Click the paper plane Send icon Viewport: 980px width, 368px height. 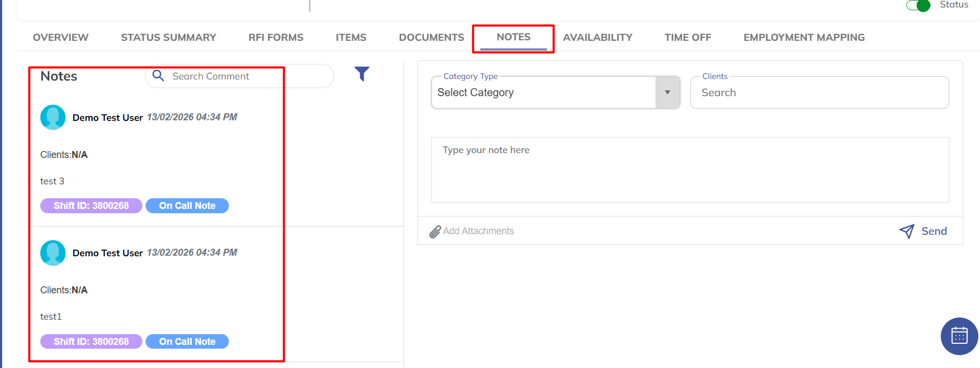(906, 232)
